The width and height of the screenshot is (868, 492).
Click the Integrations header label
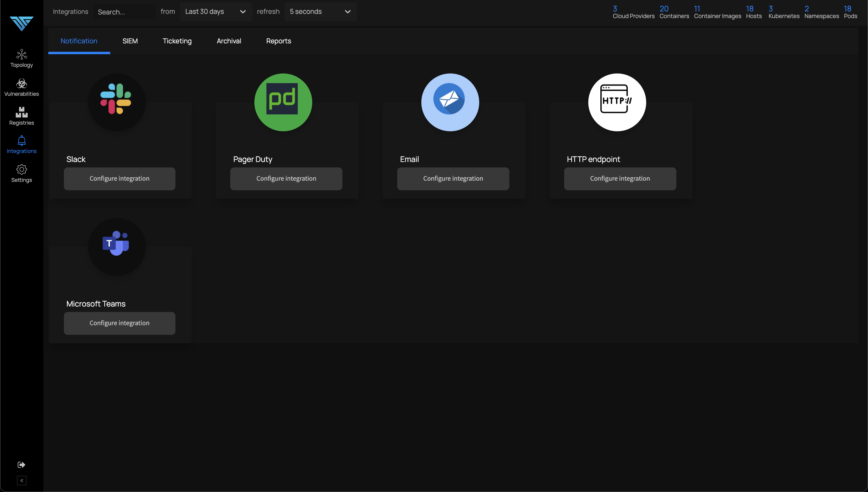pos(70,11)
